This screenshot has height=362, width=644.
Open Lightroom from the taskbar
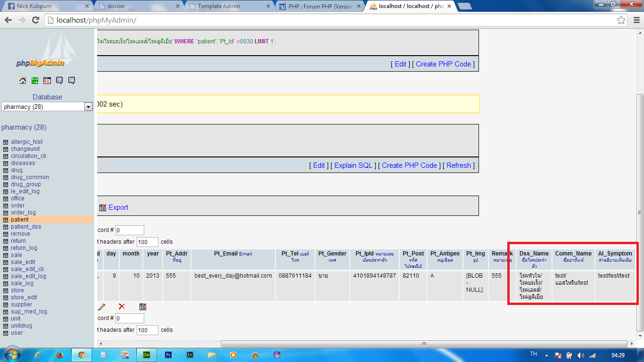click(x=190, y=355)
